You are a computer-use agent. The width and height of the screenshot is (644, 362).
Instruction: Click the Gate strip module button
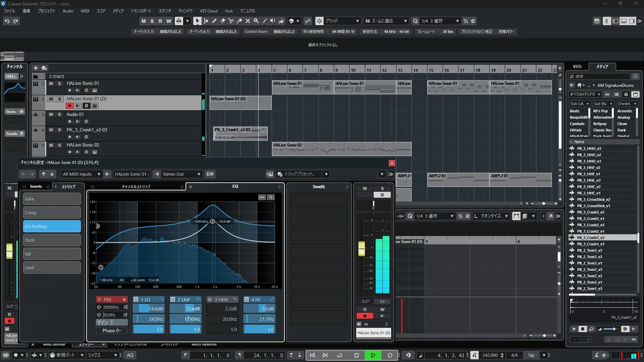click(x=52, y=199)
